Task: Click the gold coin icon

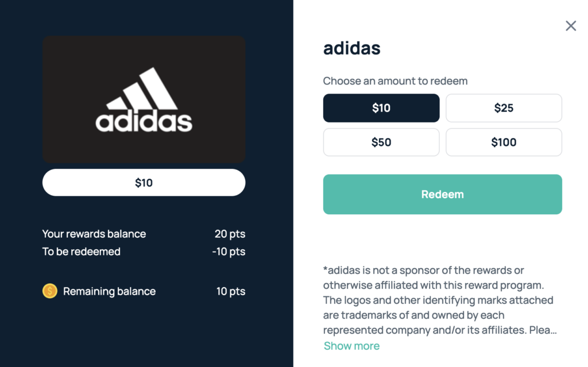Action: click(x=50, y=291)
